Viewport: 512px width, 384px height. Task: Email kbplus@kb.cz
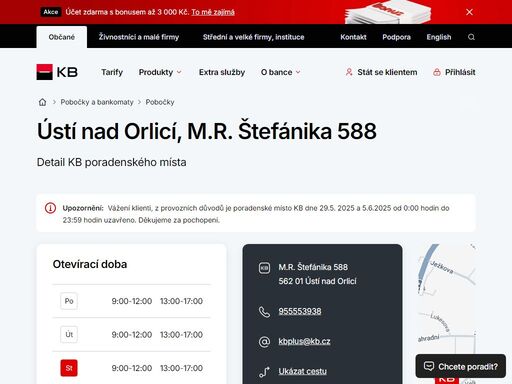pyautogui.click(x=304, y=341)
